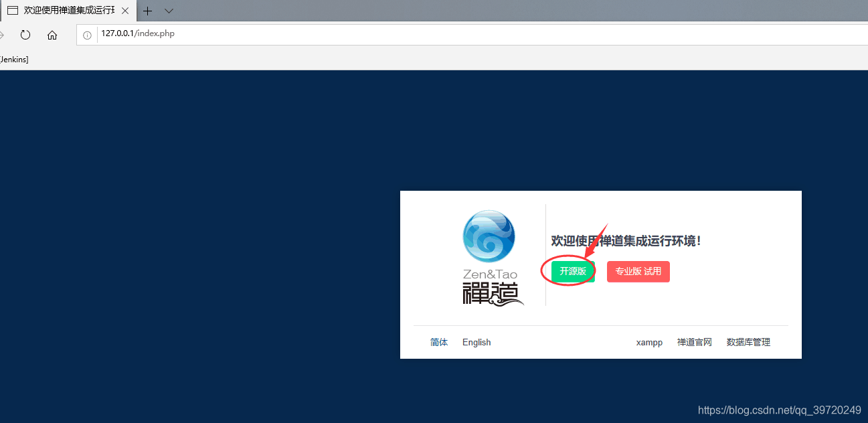
Task: Click the site information icon in address bar
Action: point(87,34)
